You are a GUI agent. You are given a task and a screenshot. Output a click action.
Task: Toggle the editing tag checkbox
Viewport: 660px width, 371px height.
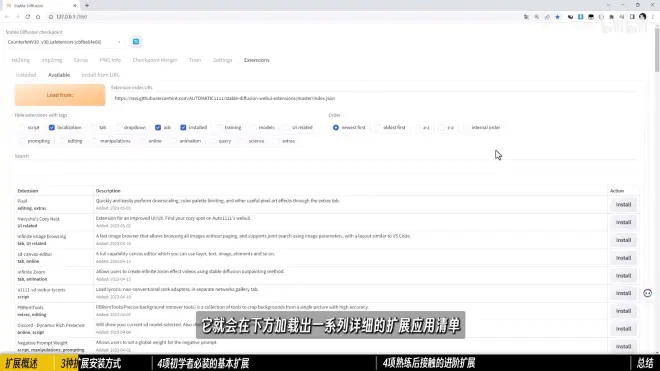62,141
